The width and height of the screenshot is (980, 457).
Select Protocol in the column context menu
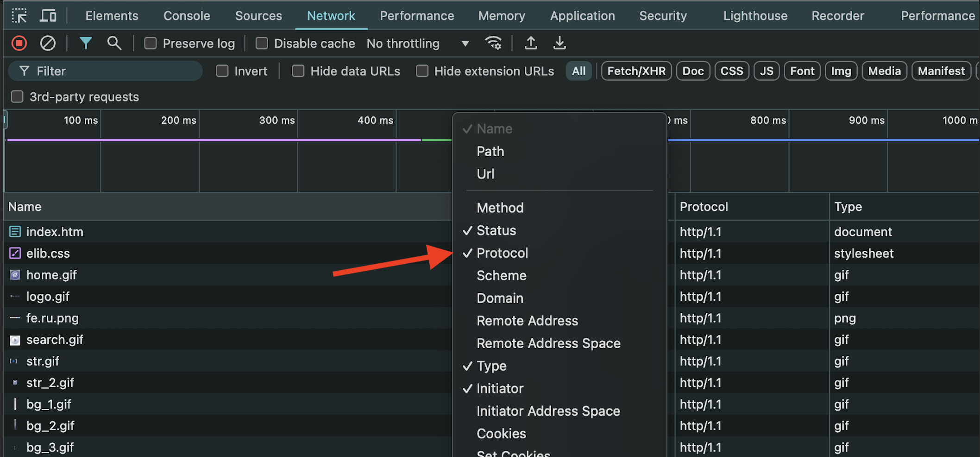502,253
